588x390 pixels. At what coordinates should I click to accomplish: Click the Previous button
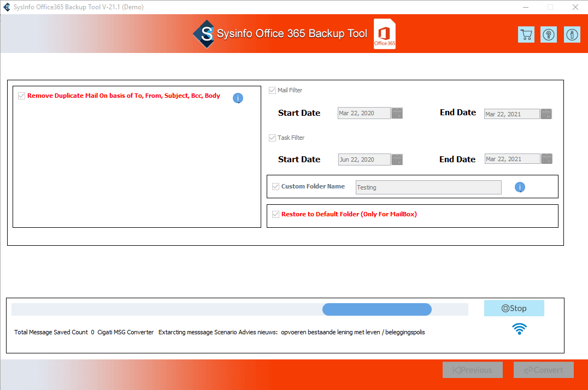tap(473, 370)
